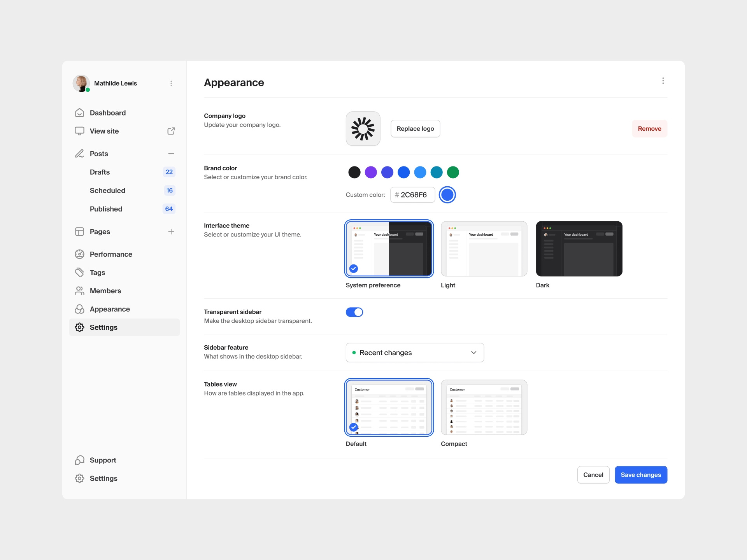This screenshot has height=560, width=747.
Task: Toggle the Transparent sidebar switch
Action: coord(354,312)
